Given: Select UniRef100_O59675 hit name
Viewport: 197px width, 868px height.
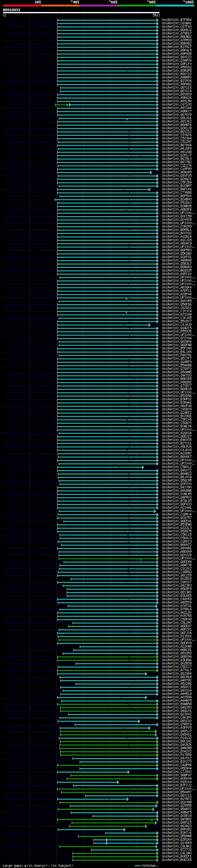Looking at the screenshot, I should click(x=177, y=531).
